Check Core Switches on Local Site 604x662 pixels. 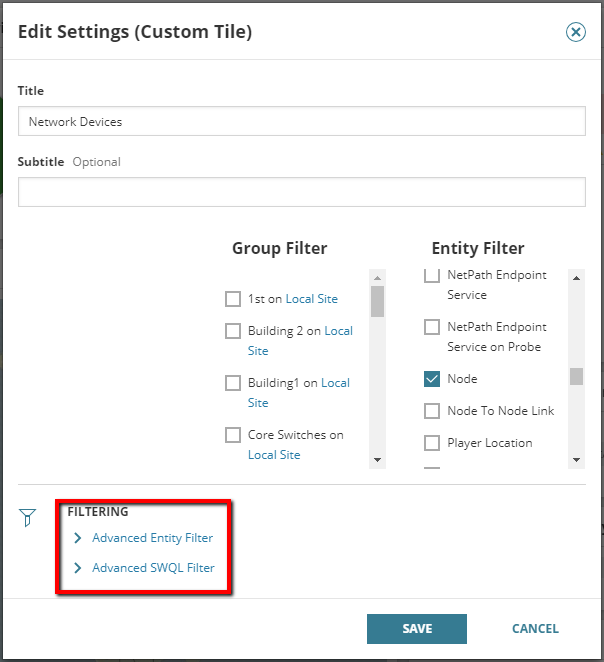tap(233, 435)
